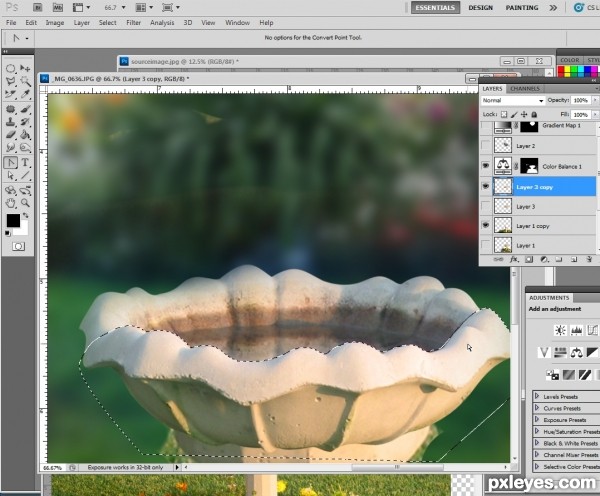Select the Brush tool
600x496 pixels.
tap(25, 109)
